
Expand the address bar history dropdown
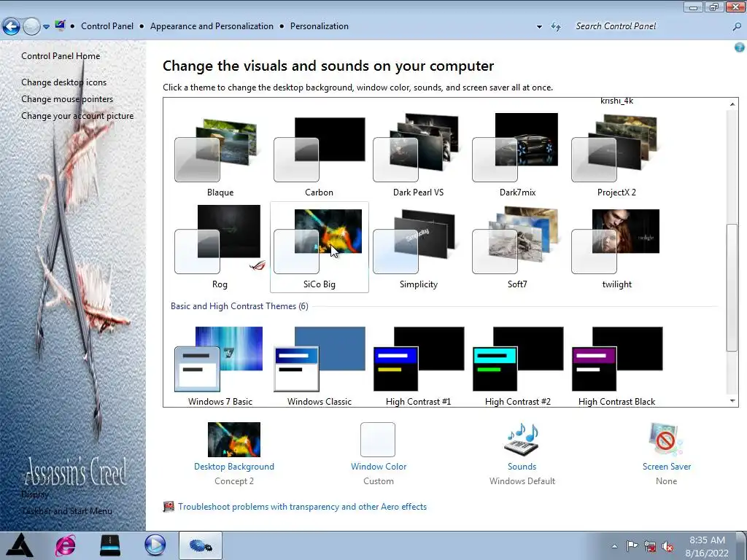(539, 27)
